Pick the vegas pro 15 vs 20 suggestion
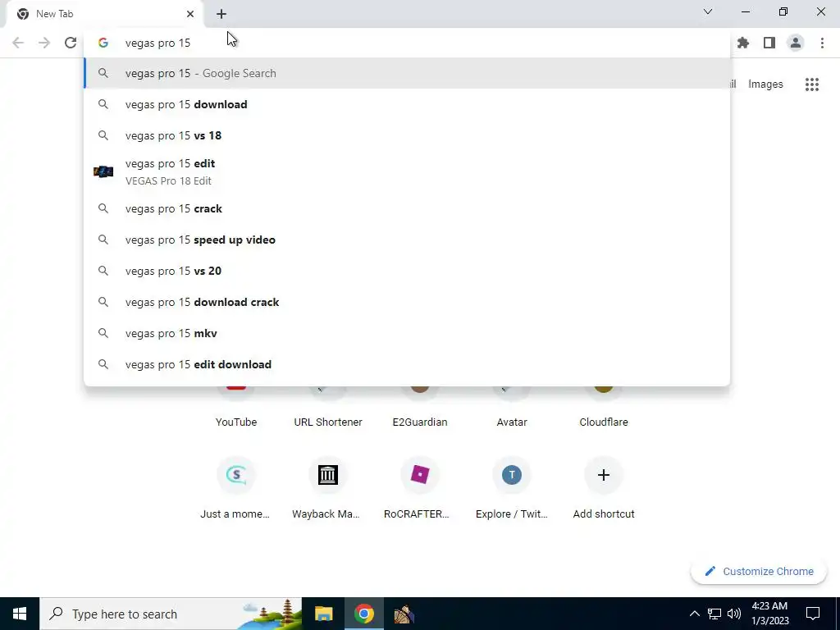This screenshot has height=630, width=840. [x=407, y=271]
